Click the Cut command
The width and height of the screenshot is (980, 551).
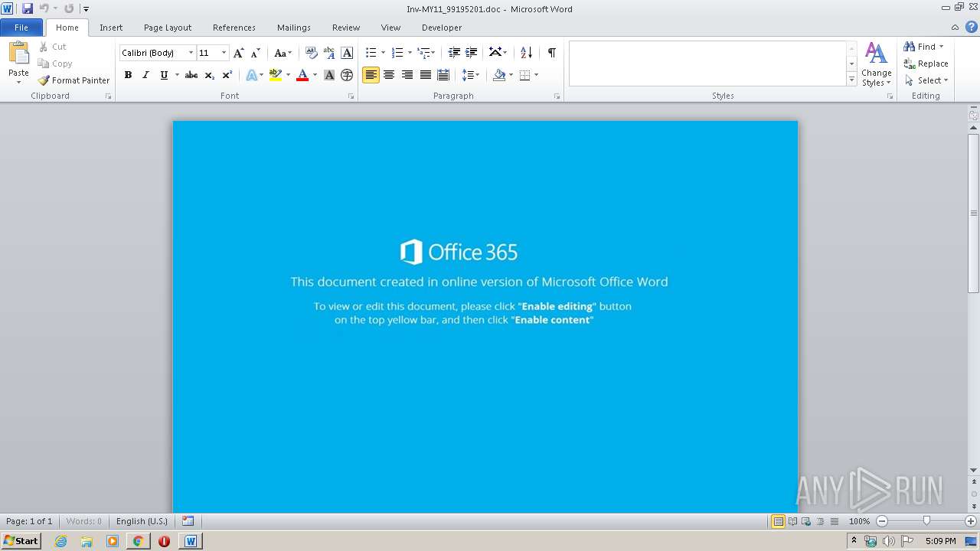coord(52,47)
